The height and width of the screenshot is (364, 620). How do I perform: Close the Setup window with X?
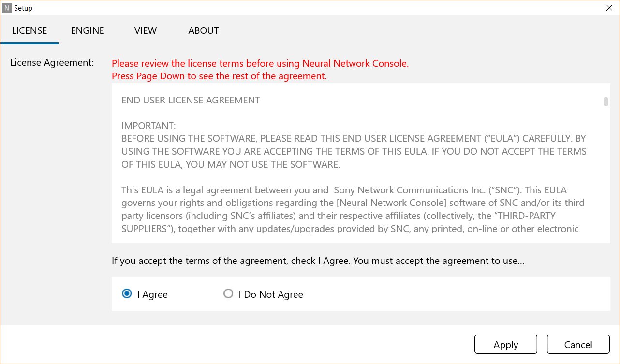(609, 8)
